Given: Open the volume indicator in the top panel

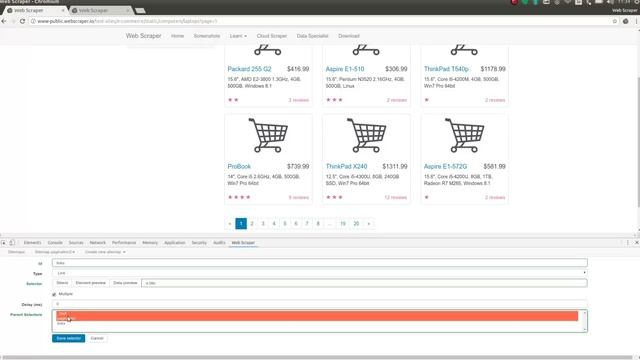Looking at the screenshot, I should [610, 2].
